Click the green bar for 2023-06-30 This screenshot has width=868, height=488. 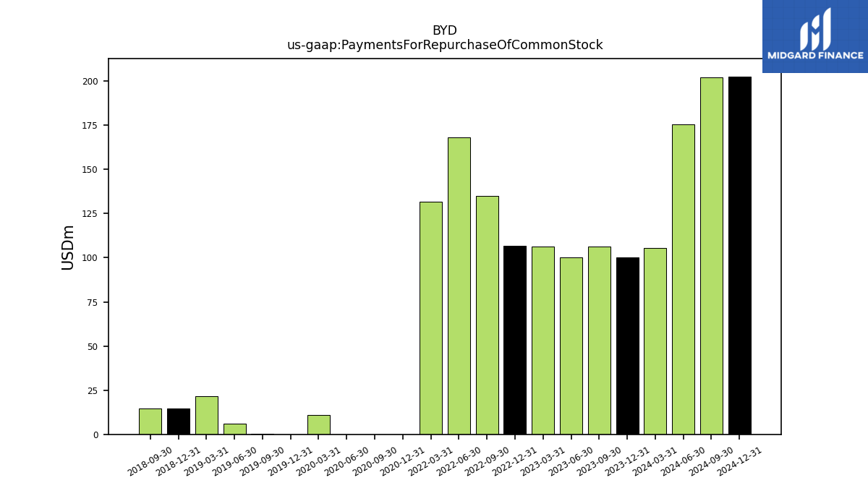[571, 346]
